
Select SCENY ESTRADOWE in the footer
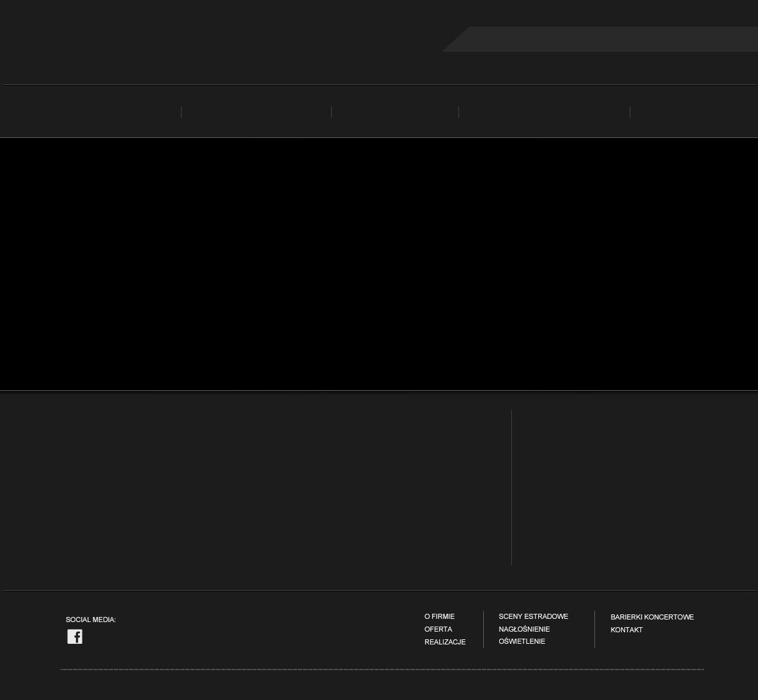click(x=533, y=617)
